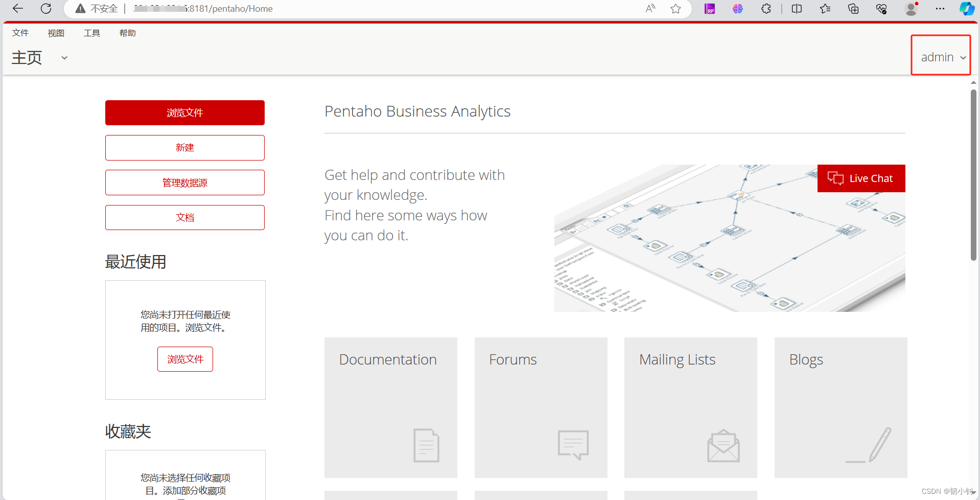The height and width of the screenshot is (500, 980).
Task: Click the red 浏览文件 button at top
Action: [185, 112]
